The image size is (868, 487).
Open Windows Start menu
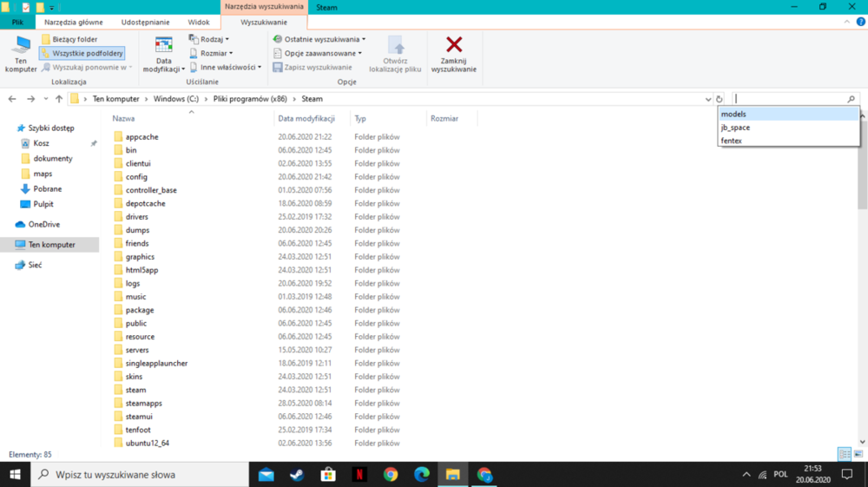[15, 475]
